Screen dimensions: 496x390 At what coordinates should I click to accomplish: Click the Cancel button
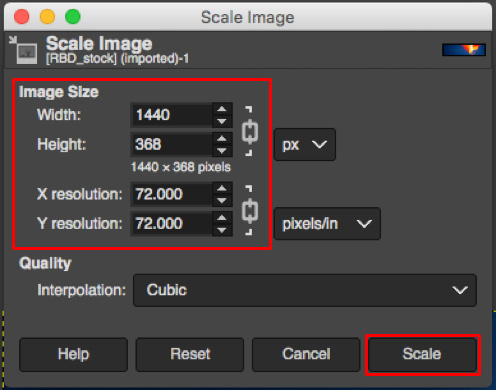(x=306, y=354)
